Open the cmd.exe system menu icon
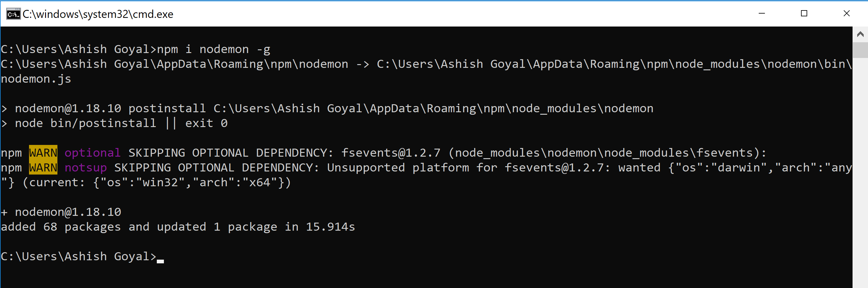The width and height of the screenshot is (868, 288). point(13,14)
